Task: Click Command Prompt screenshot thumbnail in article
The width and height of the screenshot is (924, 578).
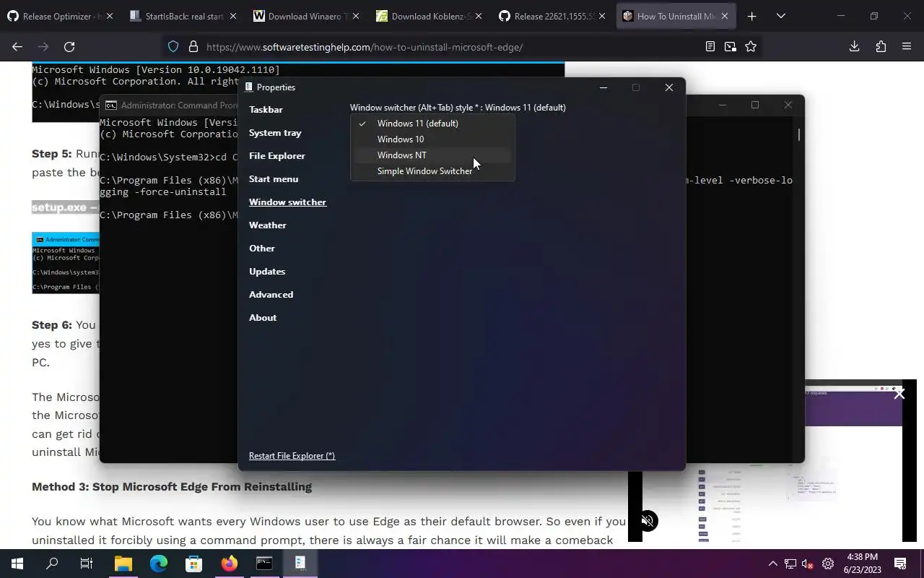Action: click(66, 263)
